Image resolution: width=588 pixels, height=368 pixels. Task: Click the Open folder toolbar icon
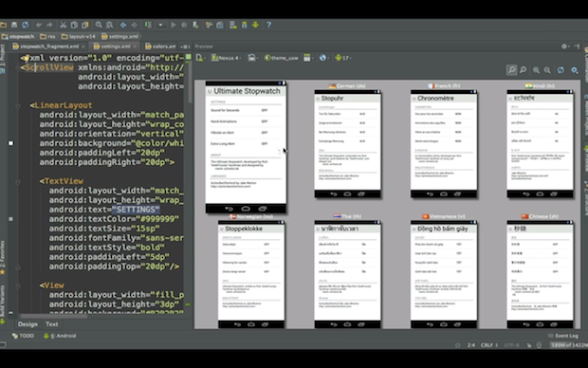tap(4, 25)
